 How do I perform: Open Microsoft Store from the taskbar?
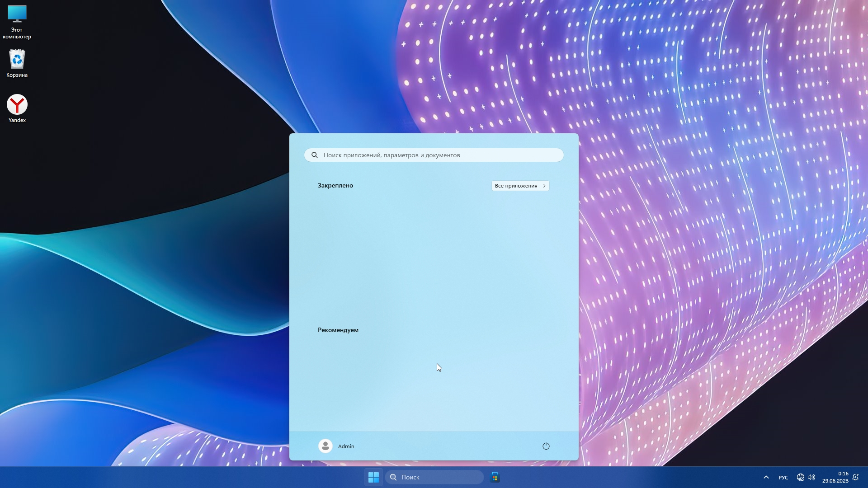click(x=495, y=477)
